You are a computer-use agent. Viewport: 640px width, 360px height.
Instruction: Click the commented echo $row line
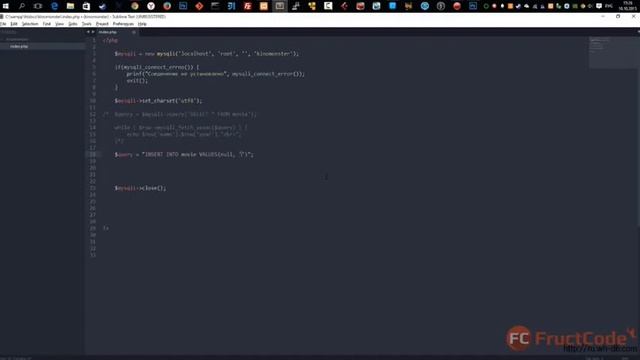coord(184,135)
